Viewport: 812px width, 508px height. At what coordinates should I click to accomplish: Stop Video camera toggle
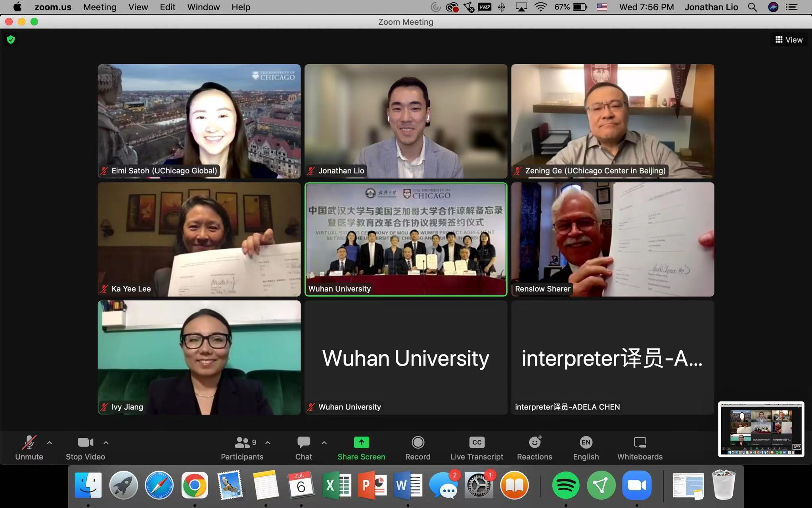(85, 443)
